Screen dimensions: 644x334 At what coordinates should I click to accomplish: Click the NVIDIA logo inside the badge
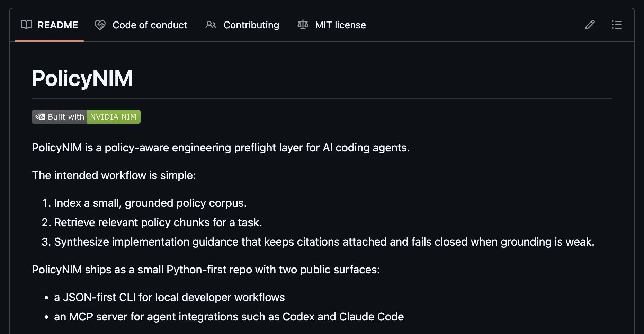point(40,117)
